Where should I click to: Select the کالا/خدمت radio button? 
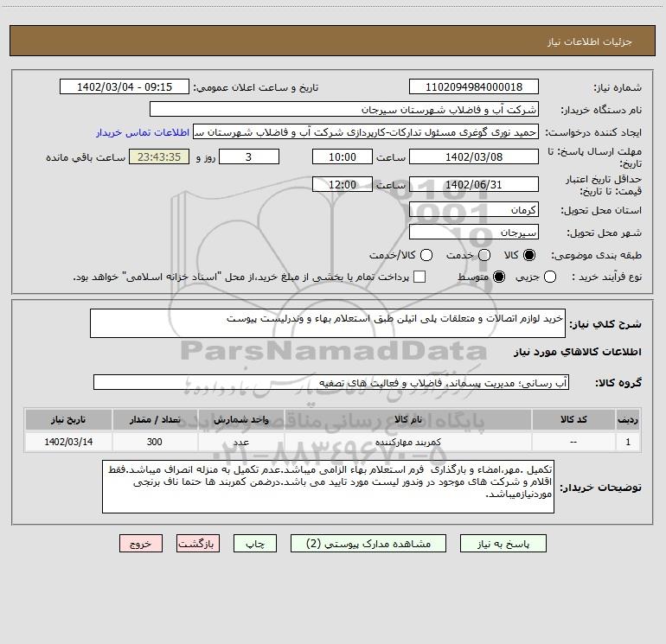click(426, 255)
